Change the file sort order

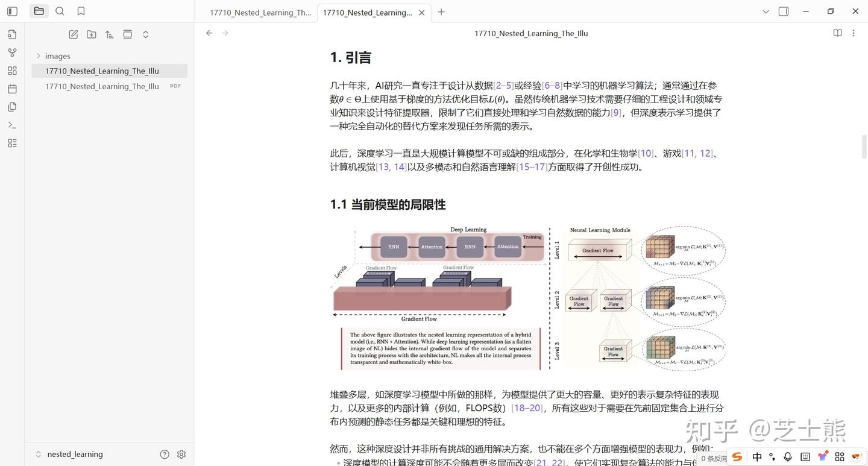(109, 34)
